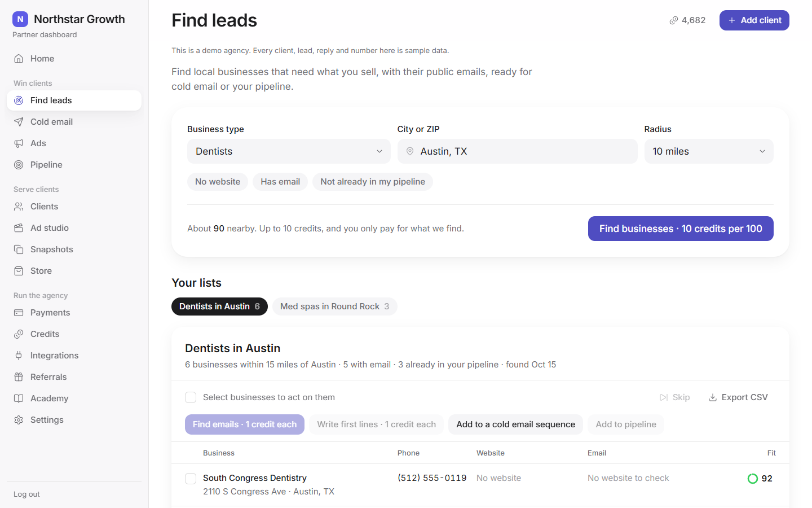812x508 pixels.
Task: Click Find businesses 10 credits per 100
Action: (x=681, y=229)
